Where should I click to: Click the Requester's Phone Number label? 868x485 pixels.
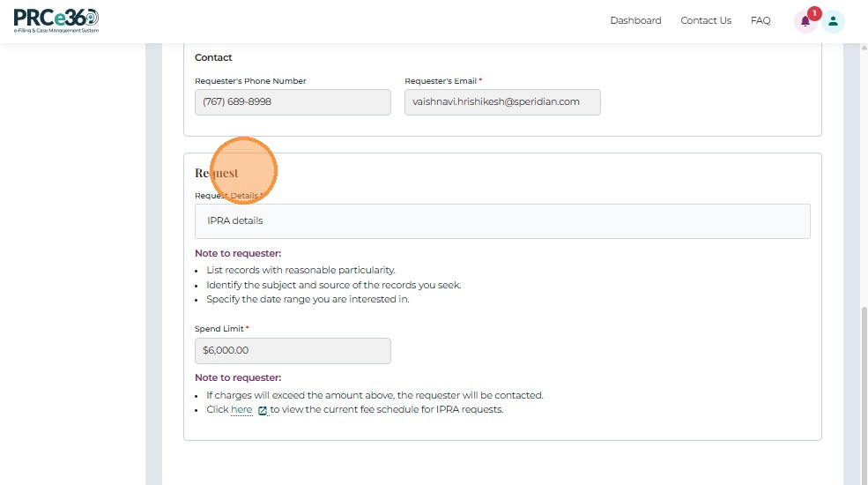click(x=250, y=81)
